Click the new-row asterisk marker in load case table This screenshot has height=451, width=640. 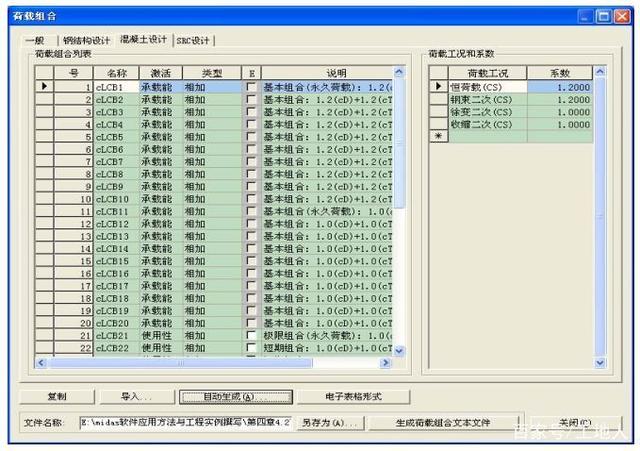pos(439,136)
